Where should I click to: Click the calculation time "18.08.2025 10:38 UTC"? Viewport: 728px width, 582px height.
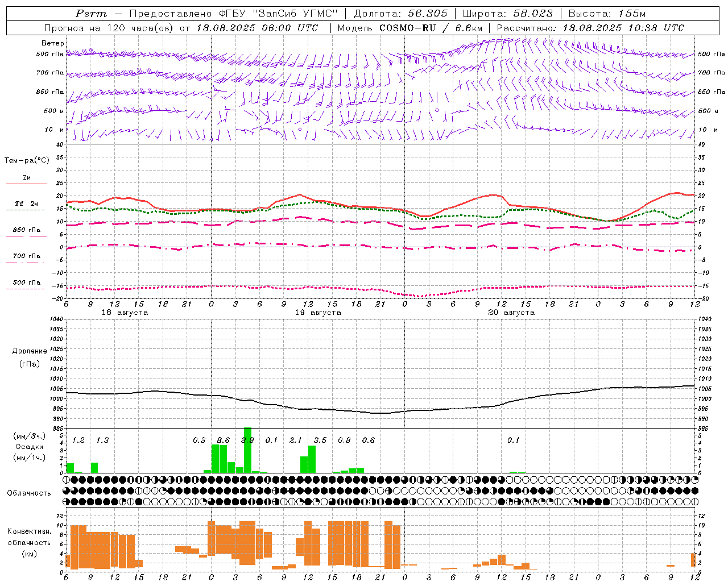pos(623,28)
